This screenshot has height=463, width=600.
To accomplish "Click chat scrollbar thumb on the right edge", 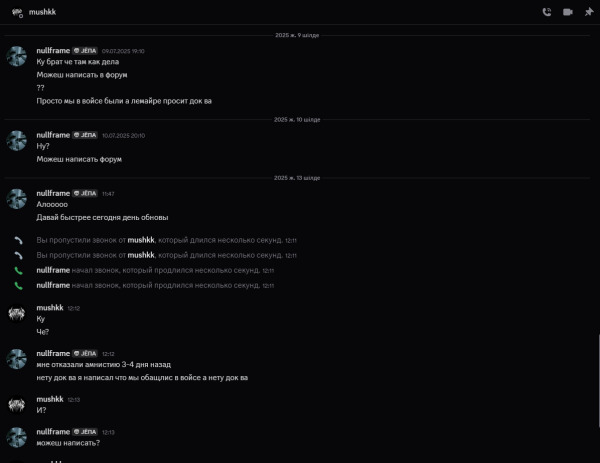I will (x=598, y=381).
